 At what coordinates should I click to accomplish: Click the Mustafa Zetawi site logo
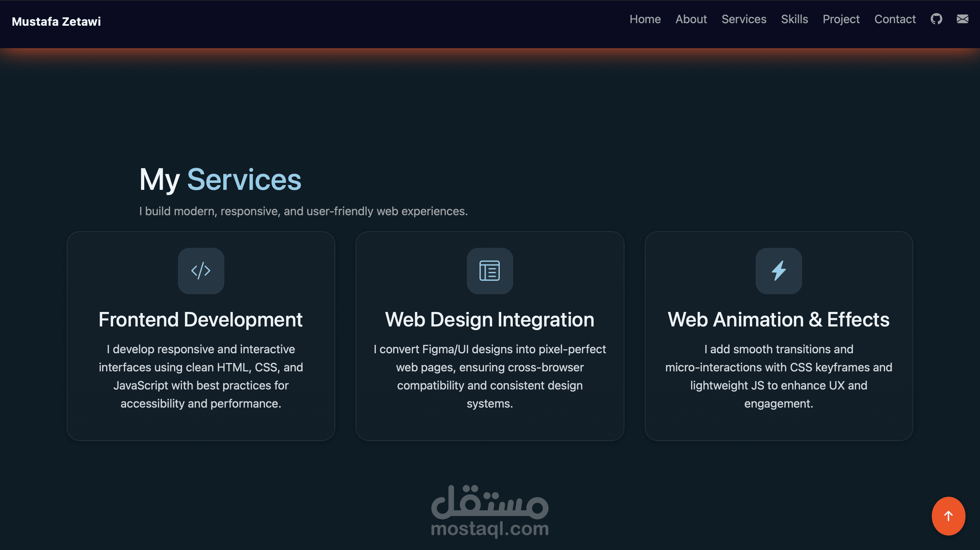tap(56, 21)
